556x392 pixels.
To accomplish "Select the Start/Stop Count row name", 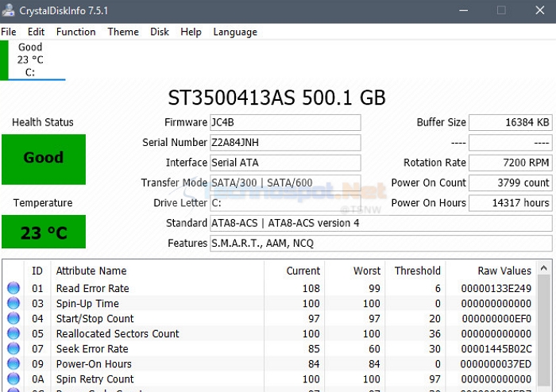I will tap(95, 319).
